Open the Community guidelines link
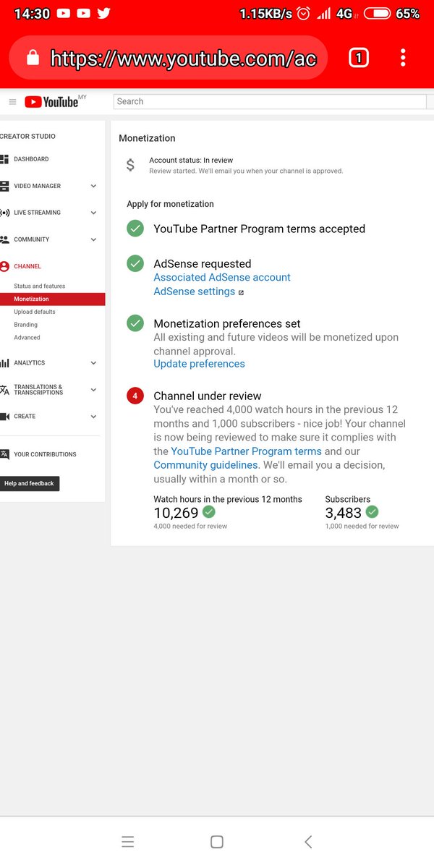 point(205,465)
